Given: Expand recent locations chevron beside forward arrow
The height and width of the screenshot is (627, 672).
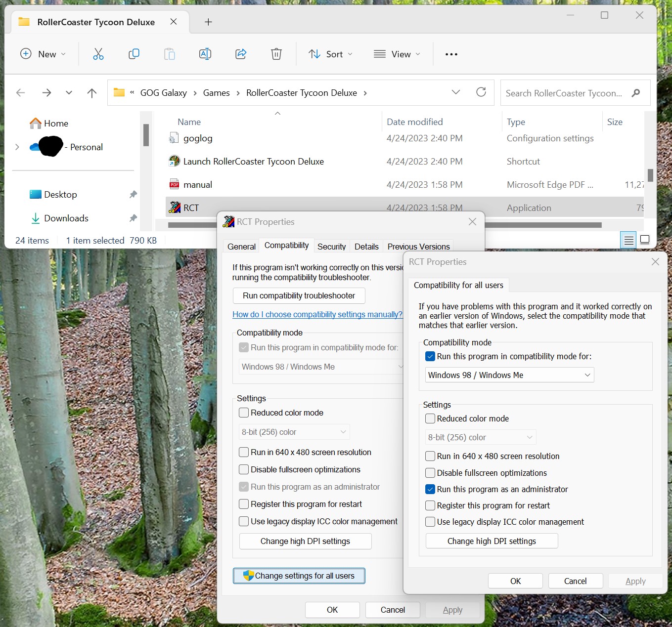Looking at the screenshot, I should 69,93.
